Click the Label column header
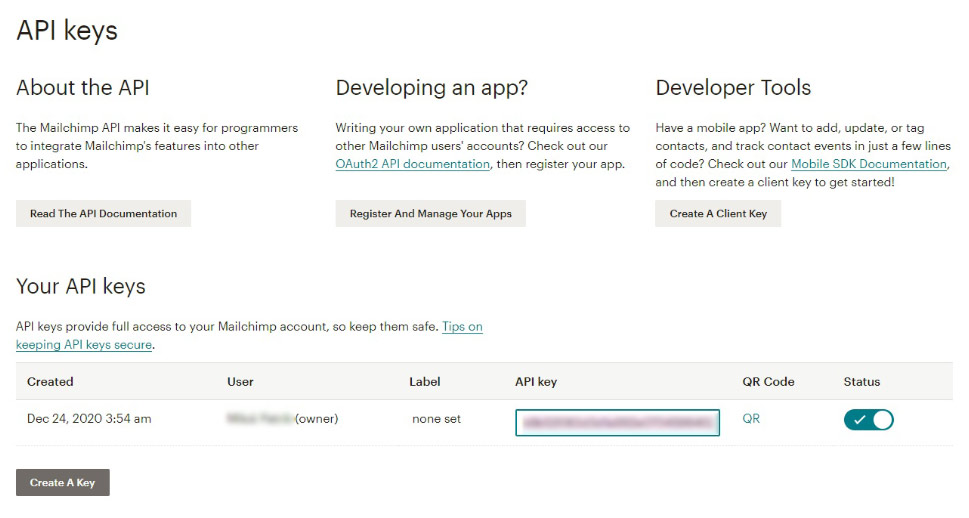Viewport: 969px width, 518px height. pos(425,381)
